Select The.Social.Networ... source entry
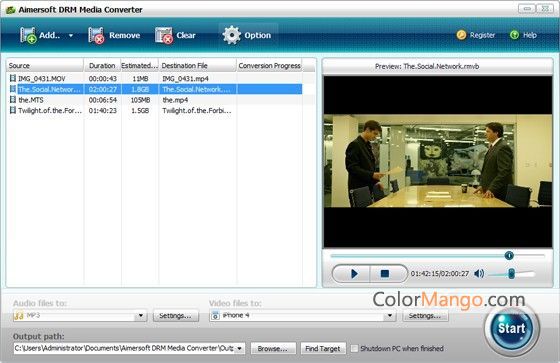 point(49,89)
